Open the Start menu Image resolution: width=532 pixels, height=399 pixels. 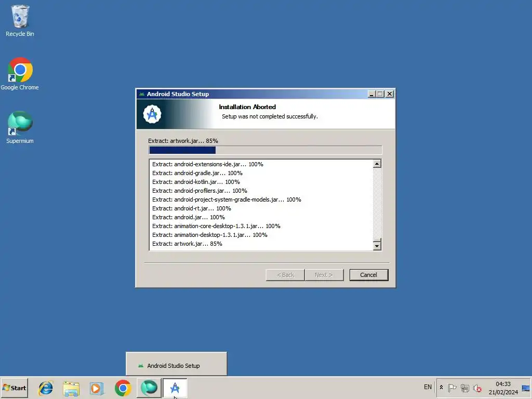pos(14,388)
